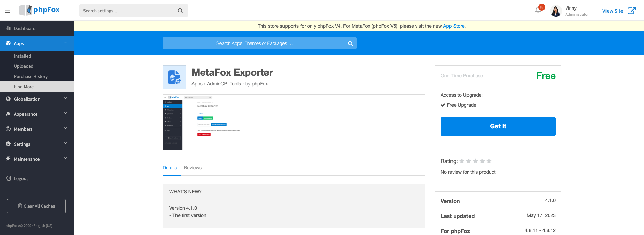Open the Tools category link
Viewport: 644px width, 235px height.
(x=235, y=84)
